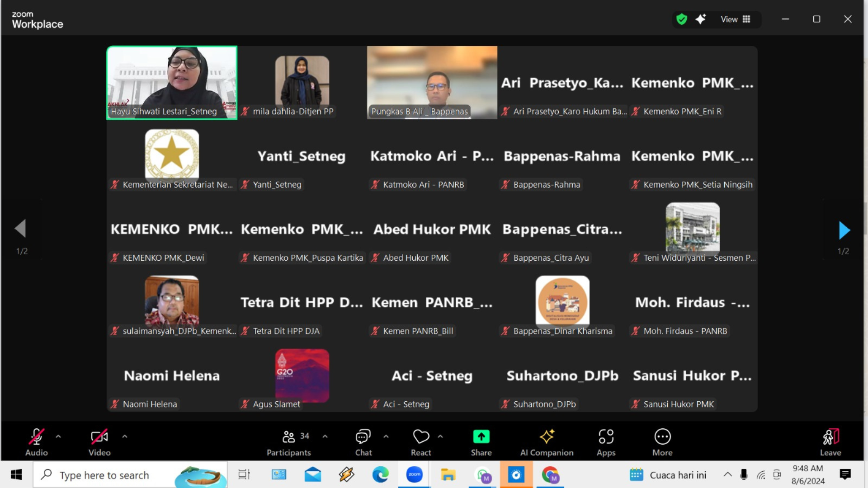Open the Participants panel
Viewport: 868px width, 488px height.
pos(289,442)
